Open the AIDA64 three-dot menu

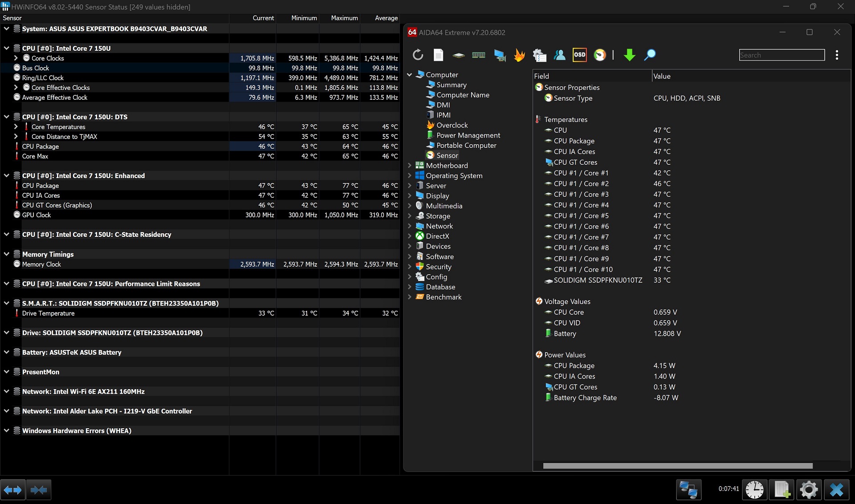[837, 55]
